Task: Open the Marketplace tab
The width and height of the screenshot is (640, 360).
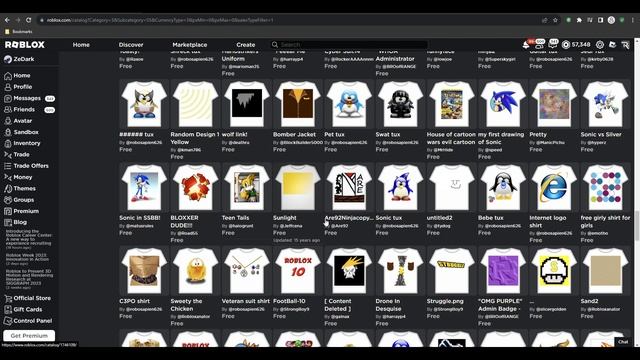Action: pos(190,45)
